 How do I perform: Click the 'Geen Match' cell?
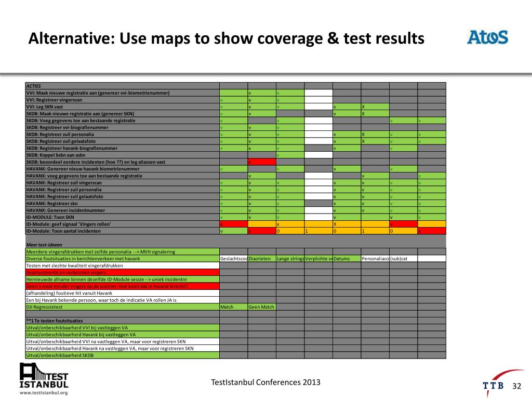tap(262, 307)
